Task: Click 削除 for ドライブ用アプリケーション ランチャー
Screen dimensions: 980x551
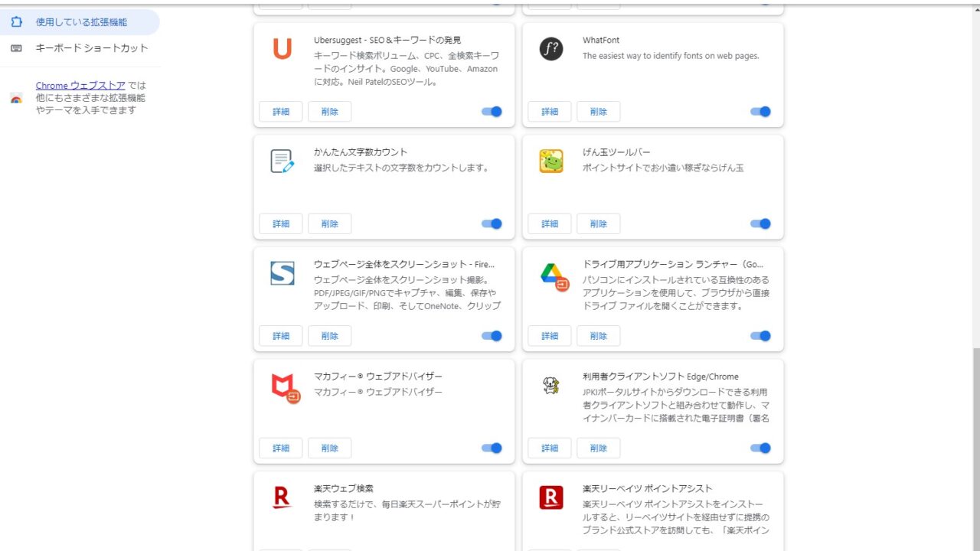Action: click(599, 336)
